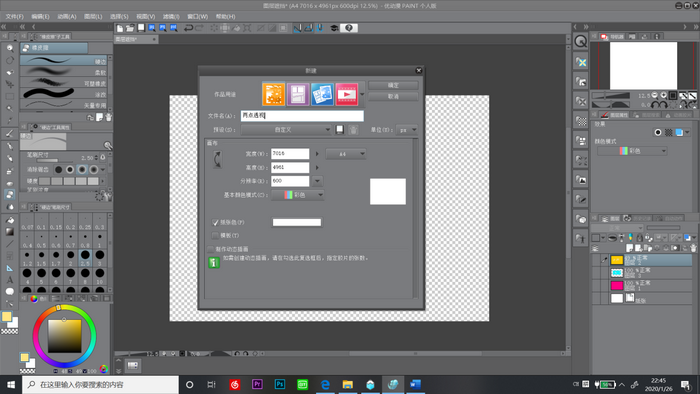Screen dimensions: 700x394
Task: Open the 预设 preset dropdown showing 自定义
Action: (x=286, y=129)
